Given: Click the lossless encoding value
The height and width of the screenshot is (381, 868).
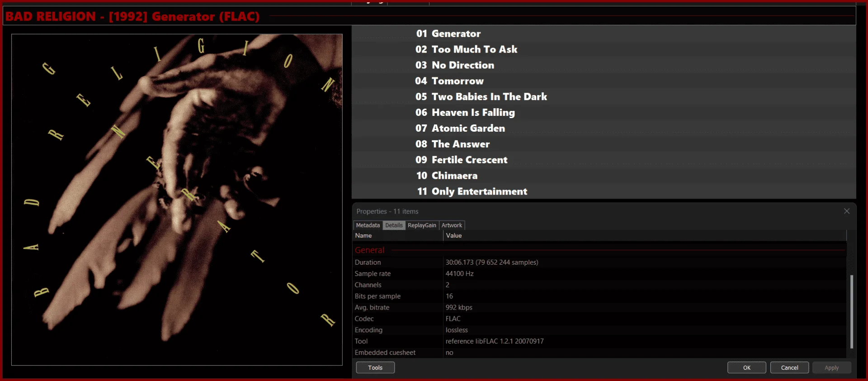Looking at the screenshot, I should (457, 330).
